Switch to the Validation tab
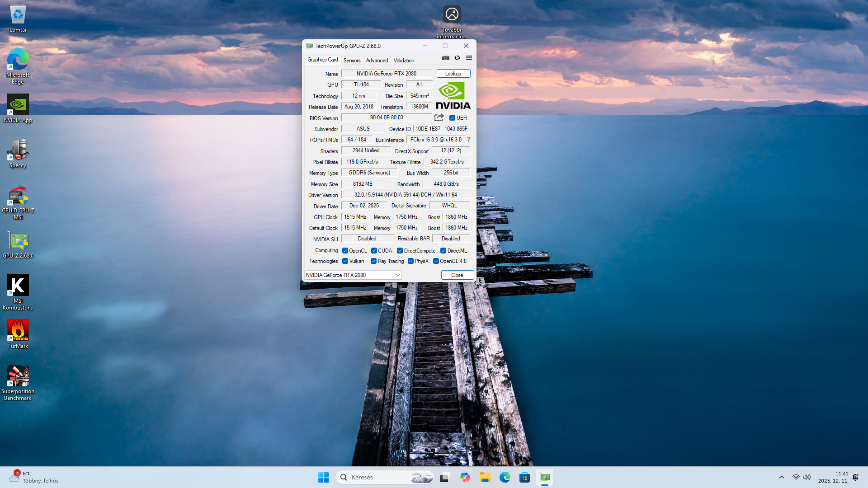868x488 pixels. tap(404, 61)
